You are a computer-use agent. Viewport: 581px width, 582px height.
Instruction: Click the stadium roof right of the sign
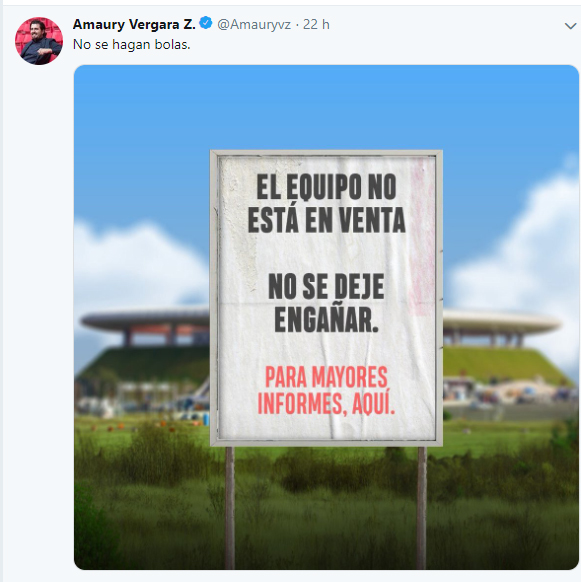pyautogui.click(x=501, y=322)
